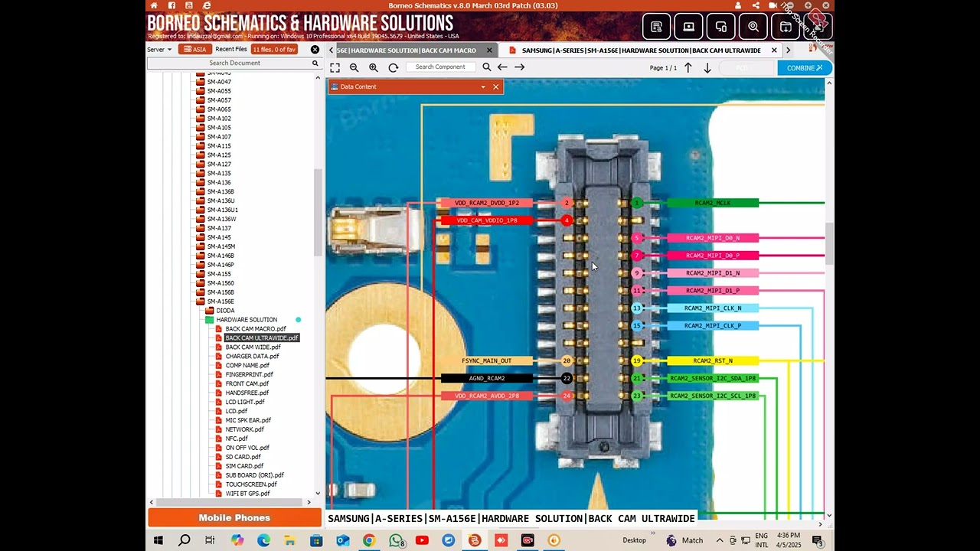The image size is (980, 551).
Task: Click the '11 files, 0 of fav' badge
Action: (274, 50)
